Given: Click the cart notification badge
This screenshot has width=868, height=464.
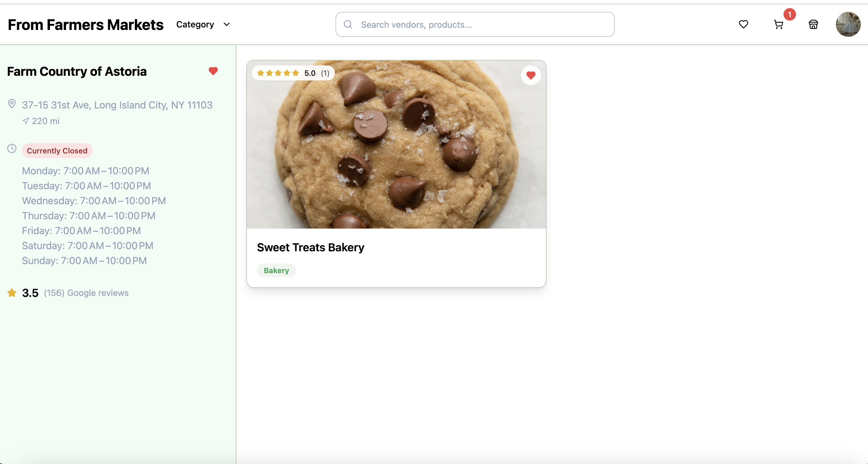Looking at the screenshot, I should click(789, 14).
